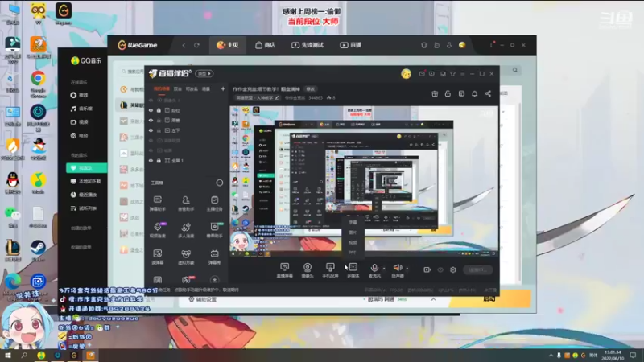
Task: Open mode switch pill beside 直播伴侣 logo
Action: click(x=204, y=74)
